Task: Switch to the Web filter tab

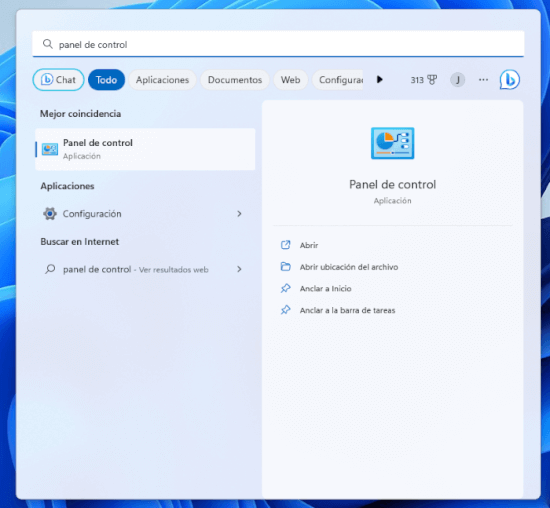Action: [290, 80]
